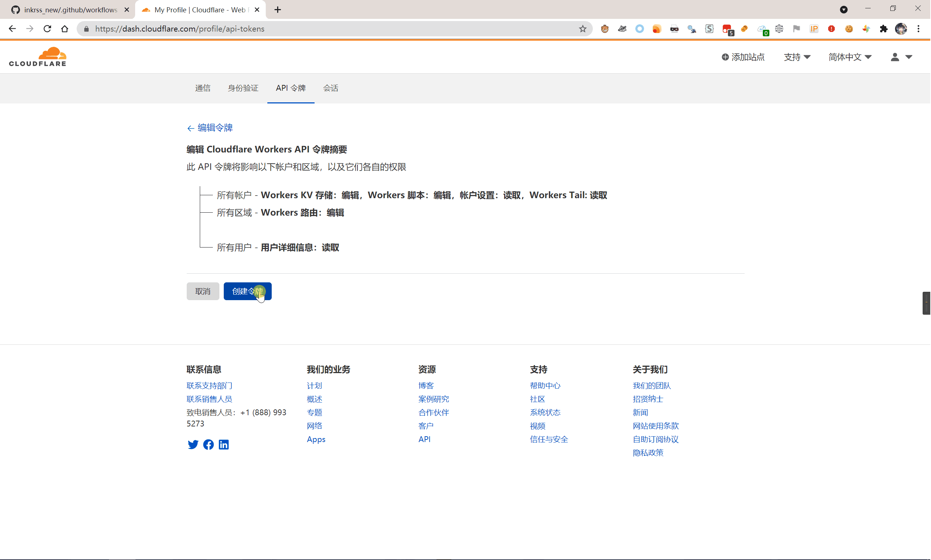Open Cloudflare Facebook page
This screenshot has height=560, width=931.
point(209,445)
